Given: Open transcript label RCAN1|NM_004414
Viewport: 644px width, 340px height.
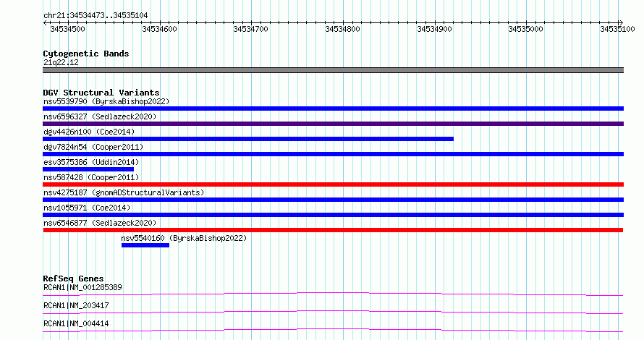Looking at the screenshot, I should click(76, 323).
